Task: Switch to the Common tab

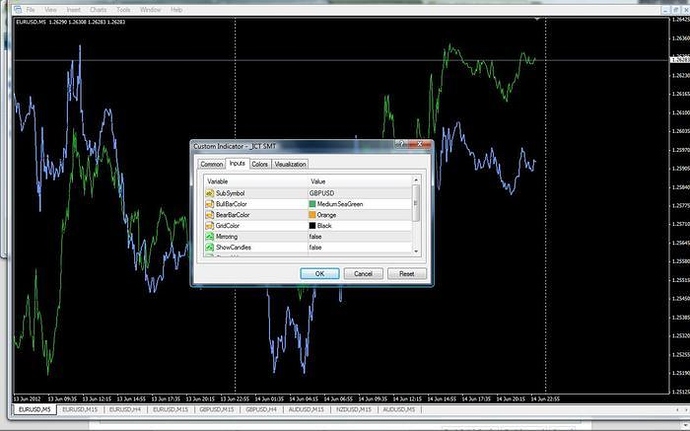Action: (212, 164)
